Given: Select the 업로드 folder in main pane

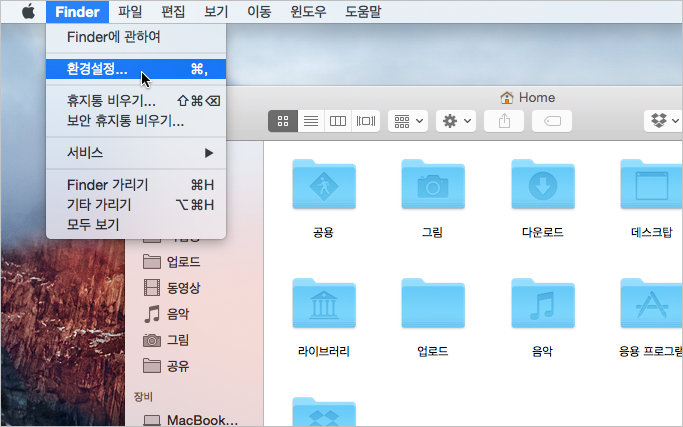Looking at the screenshot, I should coord(433,304).
